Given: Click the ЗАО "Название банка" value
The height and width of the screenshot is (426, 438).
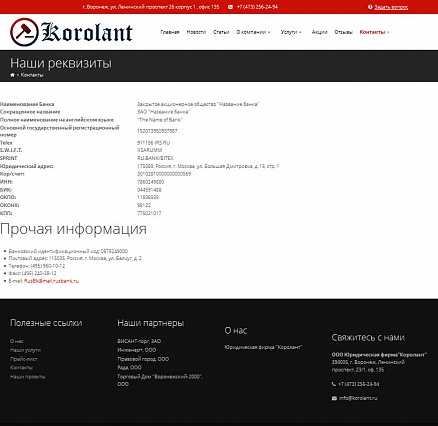Looking at the screenshot, I should [x=164, y=112].
